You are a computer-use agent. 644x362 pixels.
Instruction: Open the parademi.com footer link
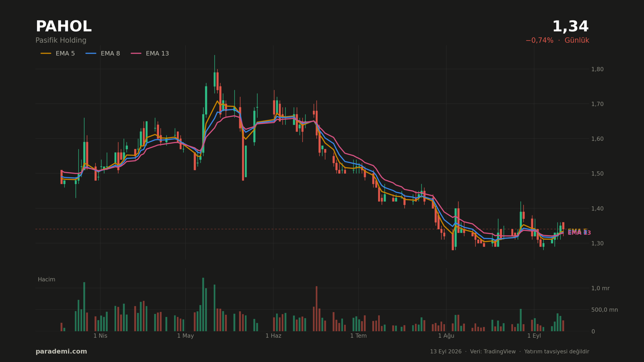tap(61, 352)
